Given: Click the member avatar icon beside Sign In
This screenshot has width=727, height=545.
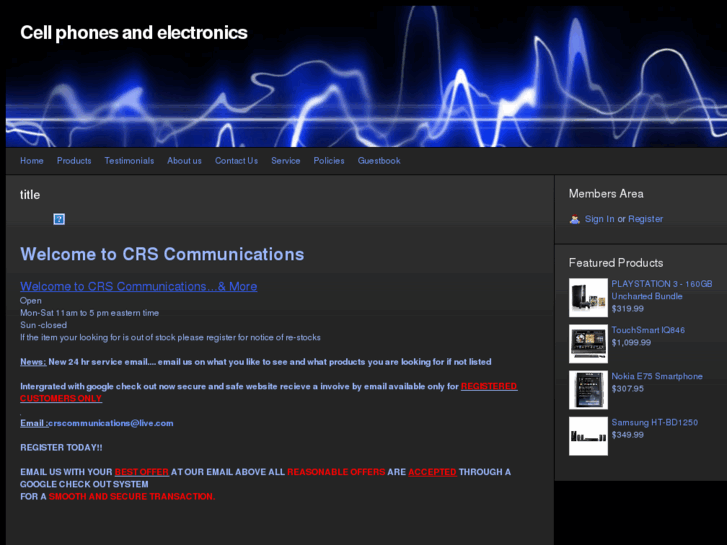Looking at the screenshot, I should 574,219.
